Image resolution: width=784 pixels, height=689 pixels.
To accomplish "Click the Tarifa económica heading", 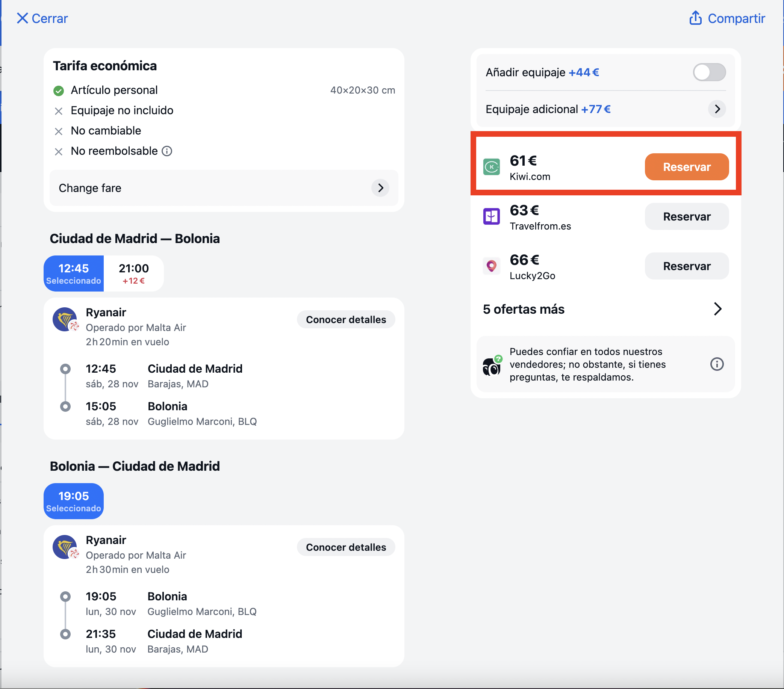I will 105,66.
